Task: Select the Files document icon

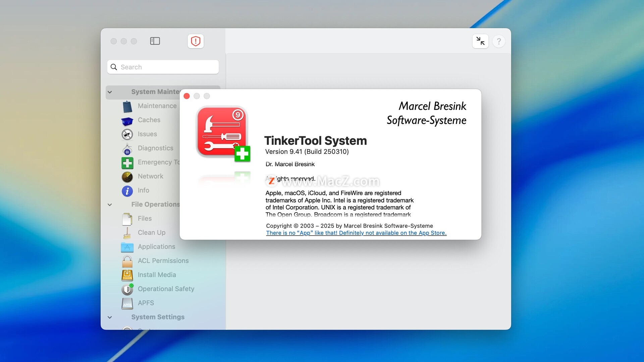Action: click(x=127, y=219)
